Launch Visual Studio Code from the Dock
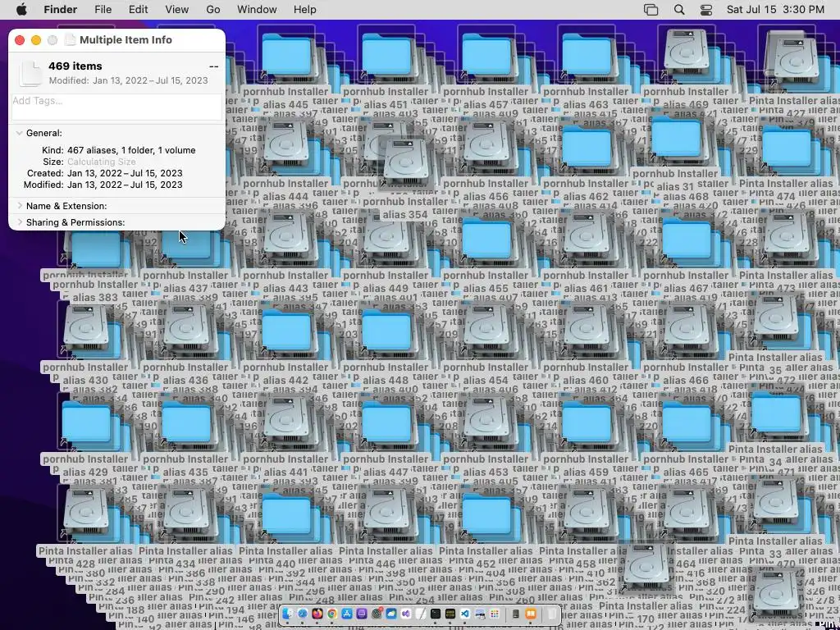840x630 pixels. 465,614
